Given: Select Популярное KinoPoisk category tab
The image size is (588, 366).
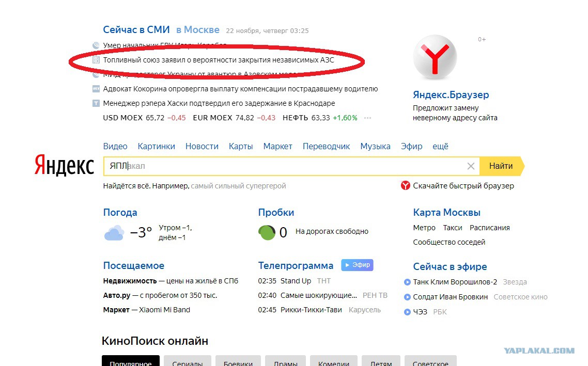Looking at the screenshot, I should (x=131, y=361).
